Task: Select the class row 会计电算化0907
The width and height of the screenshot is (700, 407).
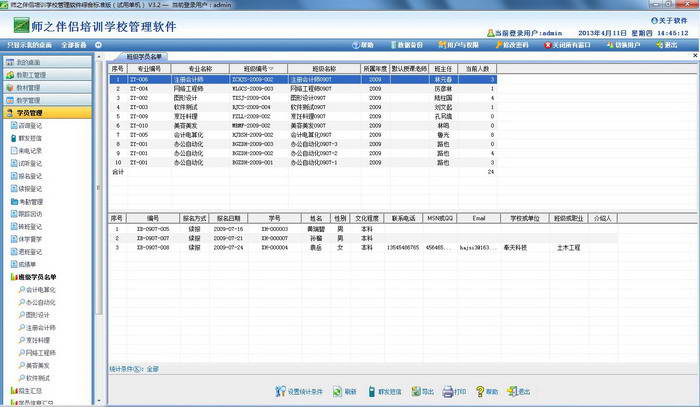Action: (303, 135)
